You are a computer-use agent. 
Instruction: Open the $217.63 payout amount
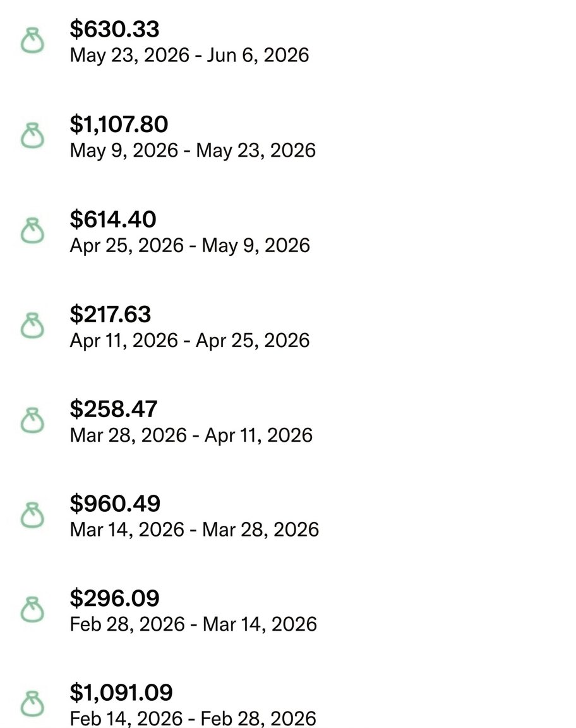click(111, 314)
